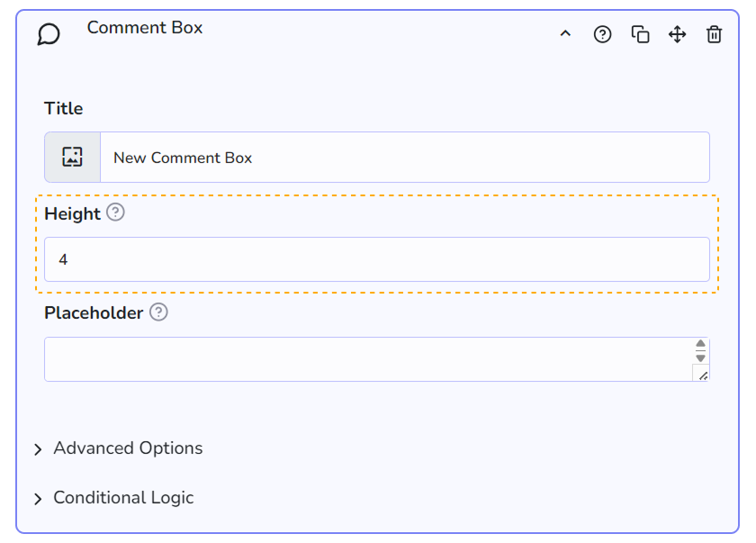The height and width of the screenshot is (543, 756).
Task: Delete the Comment Box with trash icon
Action: (714, 34)
